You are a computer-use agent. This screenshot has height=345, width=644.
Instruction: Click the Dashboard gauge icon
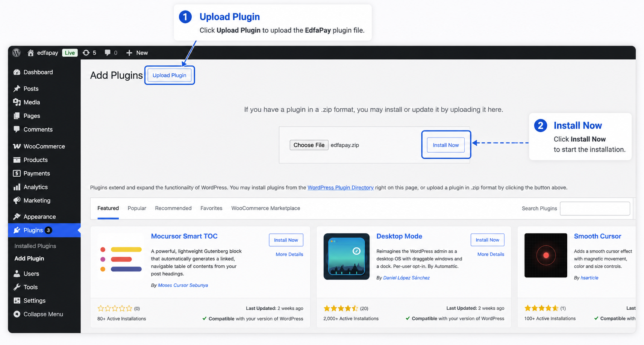click(x=17, y=72)
